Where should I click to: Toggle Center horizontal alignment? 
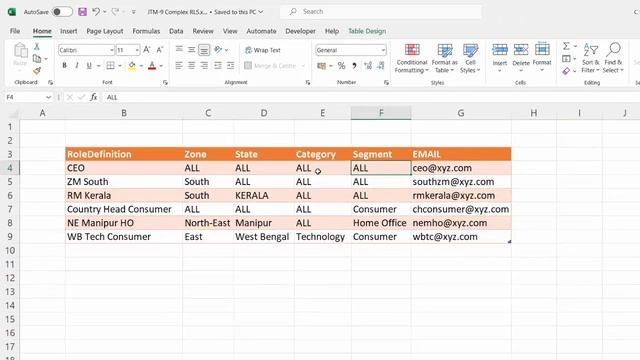[x=191, y=65]
